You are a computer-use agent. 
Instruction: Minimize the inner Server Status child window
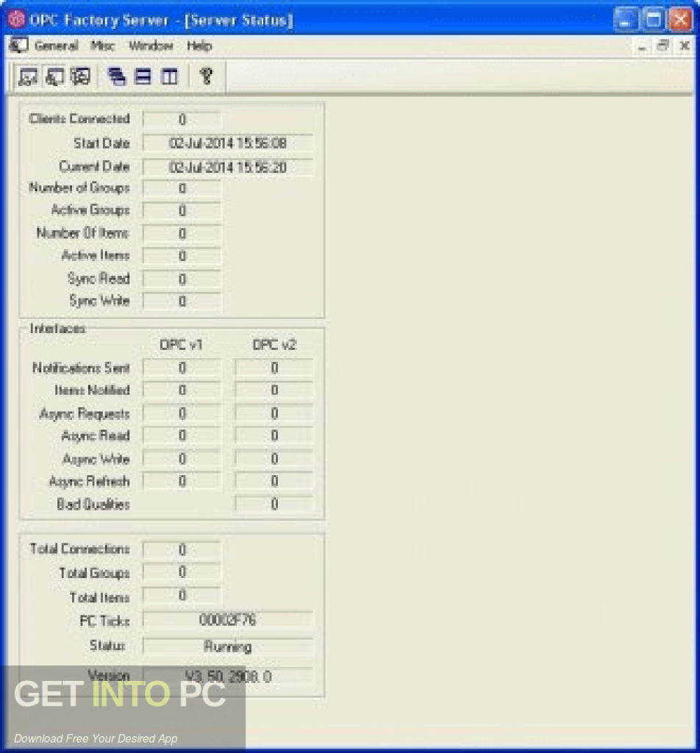tap(642, 46)
